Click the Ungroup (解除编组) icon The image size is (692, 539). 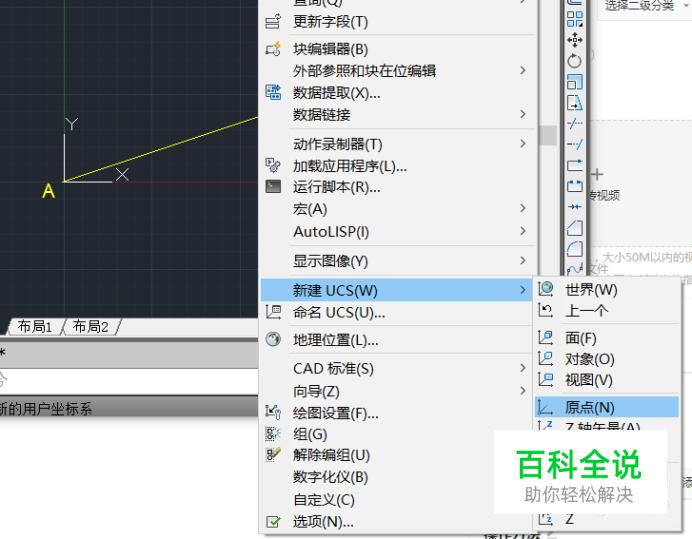273,454
